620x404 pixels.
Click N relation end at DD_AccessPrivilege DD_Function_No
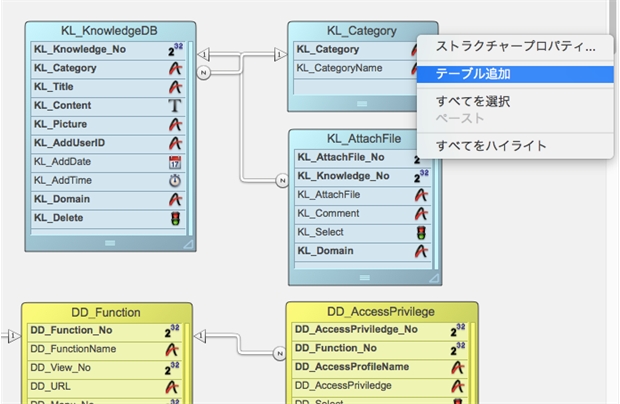pyautogui.click(x=280, y=353)
